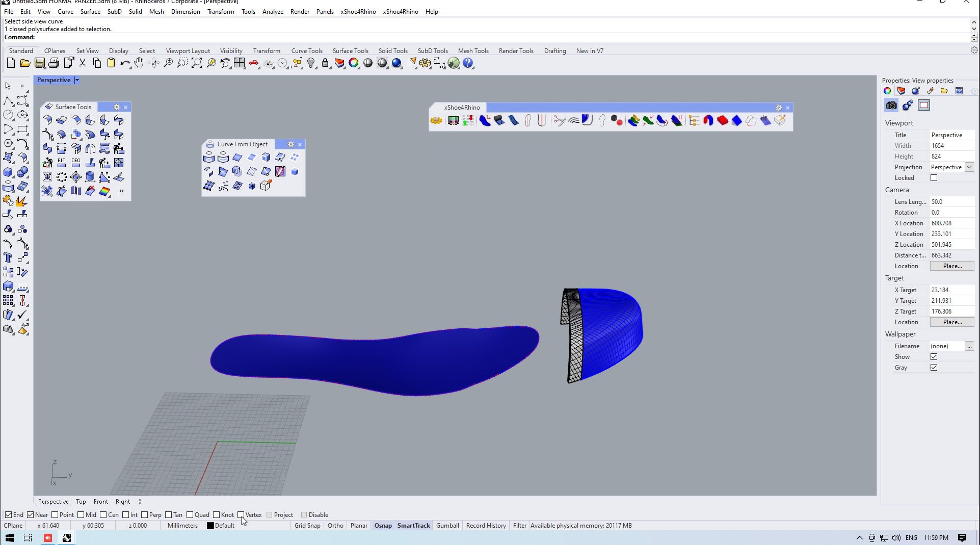
Task: Open the Help question mark icon
Action: pos(468,63)
